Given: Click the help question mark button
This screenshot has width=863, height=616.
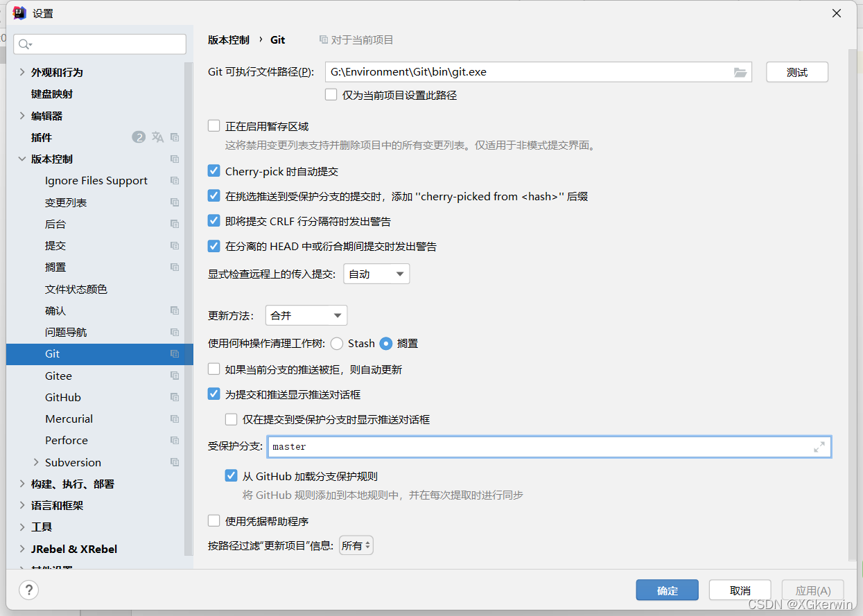Looking at the screenshot, I should pos(28,590).
